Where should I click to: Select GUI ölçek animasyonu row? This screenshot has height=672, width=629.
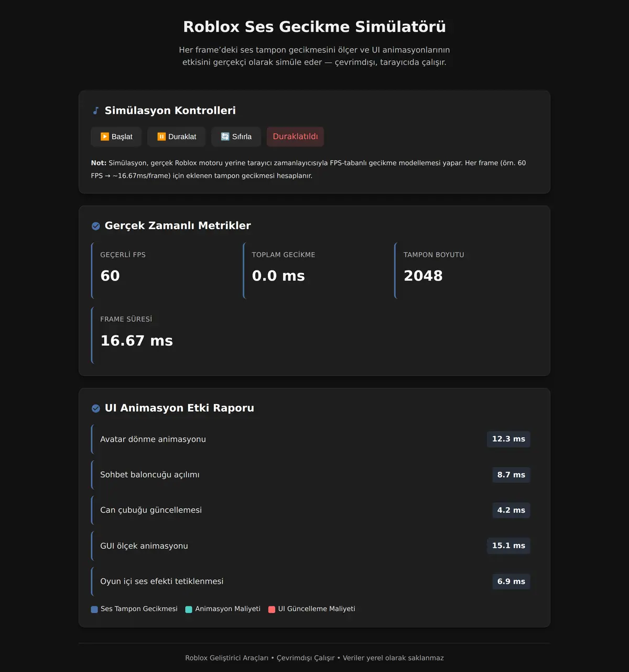tap(314, 546)
